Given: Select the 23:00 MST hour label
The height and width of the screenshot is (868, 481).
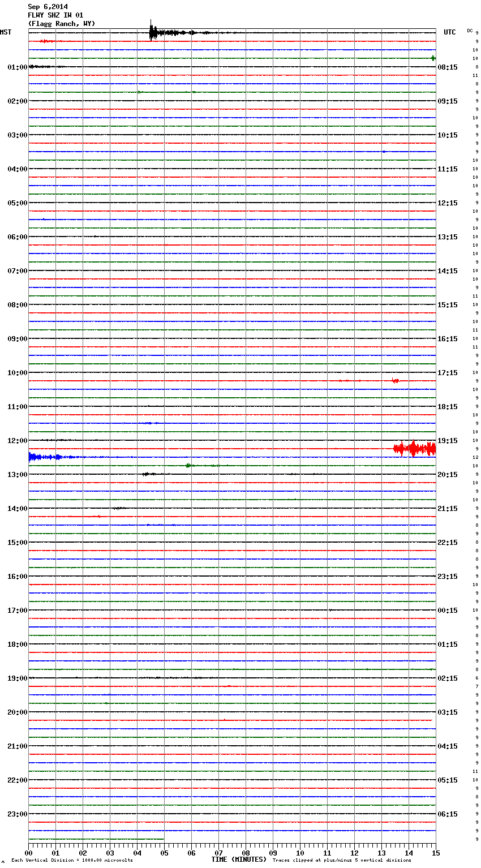Looking at the screenshot, I should tap(17, 814).
